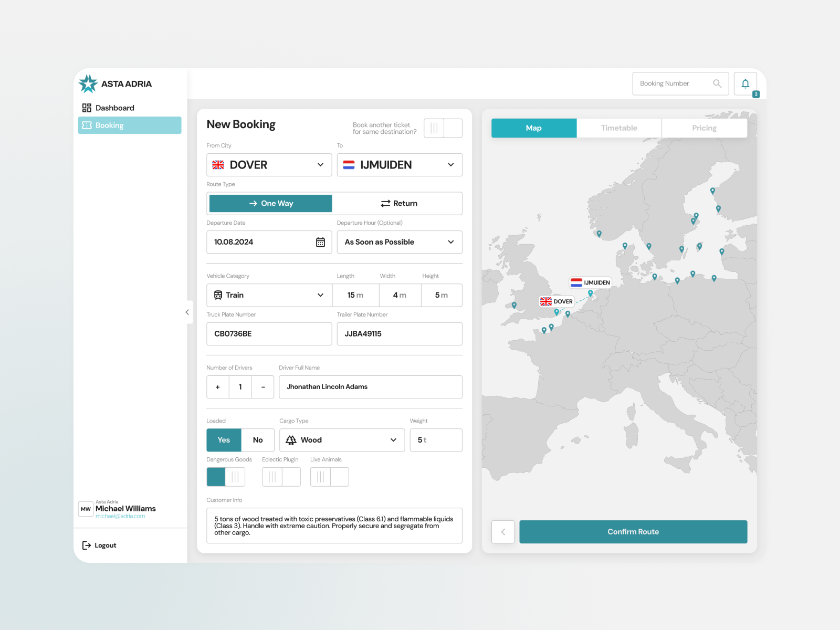Click the Departure Date field 10.08.2024
This screenshot has width=840, height=630.
269,242
